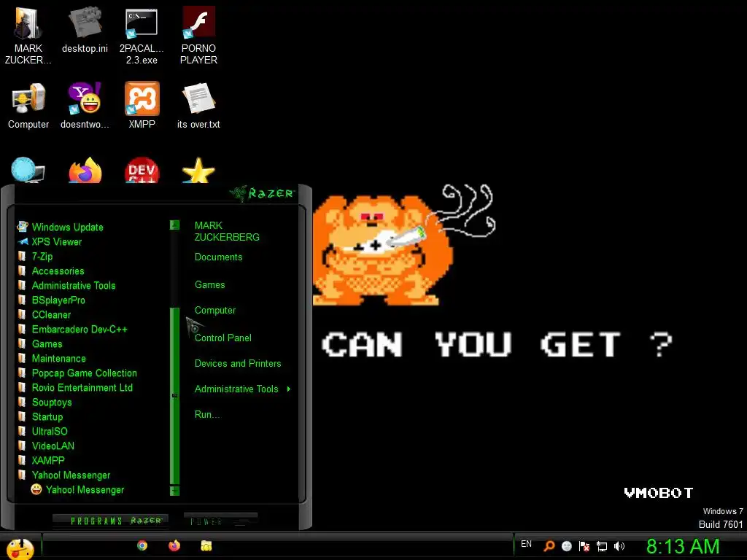
Task: Expand the Startup folder
Action: [40, 417]
